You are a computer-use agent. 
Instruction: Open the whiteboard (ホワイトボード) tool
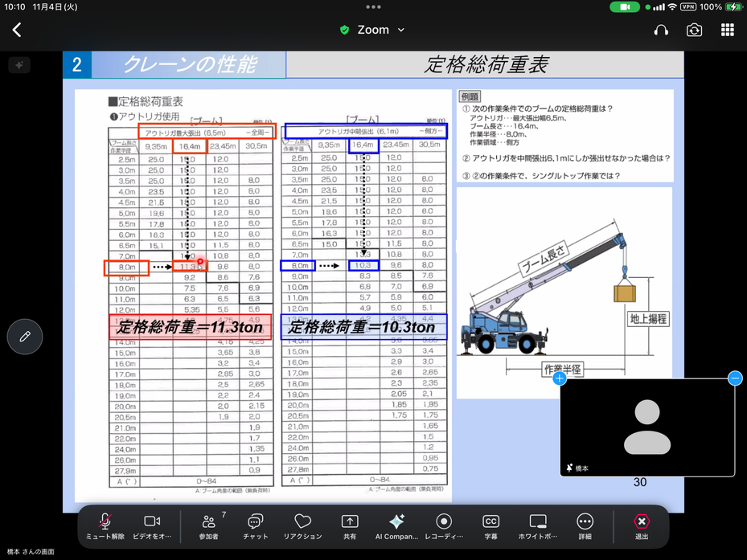point(538,525)
